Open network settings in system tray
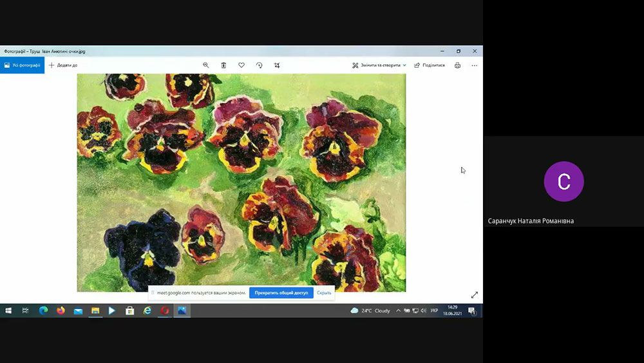The image size is (644, 363). [415, 310]
